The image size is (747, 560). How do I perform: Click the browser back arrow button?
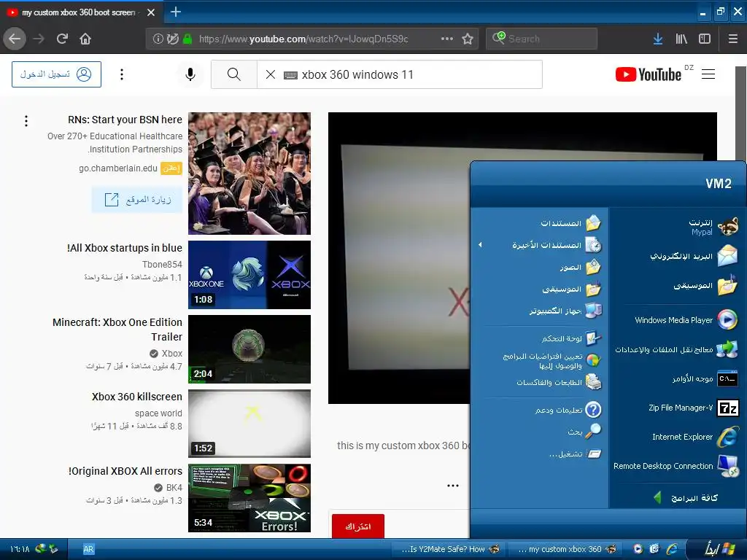15,39
